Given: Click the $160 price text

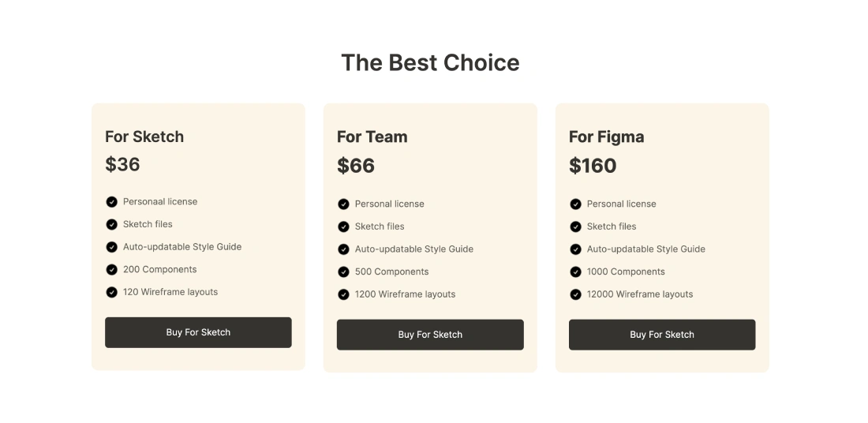Looking at the screenshot, I should point(593,166).
